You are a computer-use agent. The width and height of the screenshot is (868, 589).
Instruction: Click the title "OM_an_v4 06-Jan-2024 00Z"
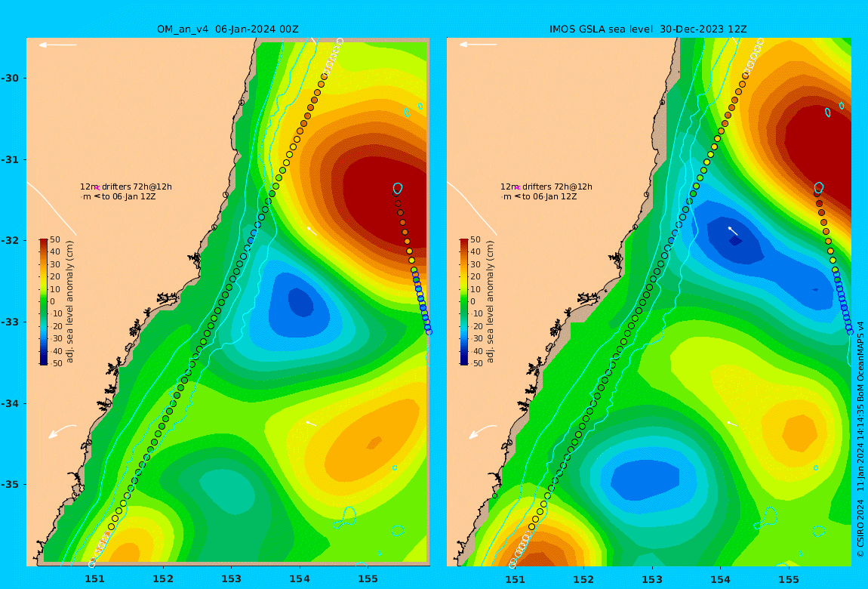[x=227, y=29]
